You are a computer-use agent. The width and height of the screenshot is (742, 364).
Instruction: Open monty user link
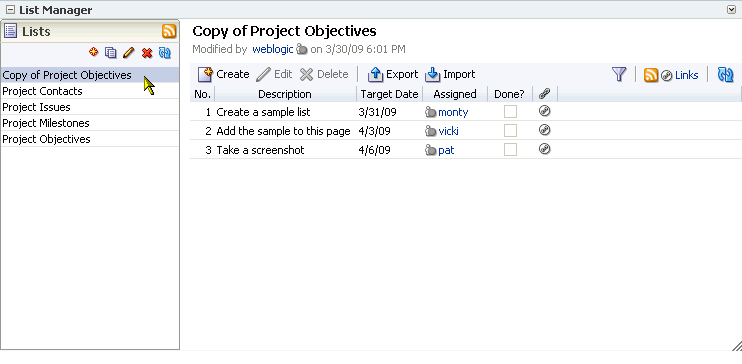[x=453, y=112]
